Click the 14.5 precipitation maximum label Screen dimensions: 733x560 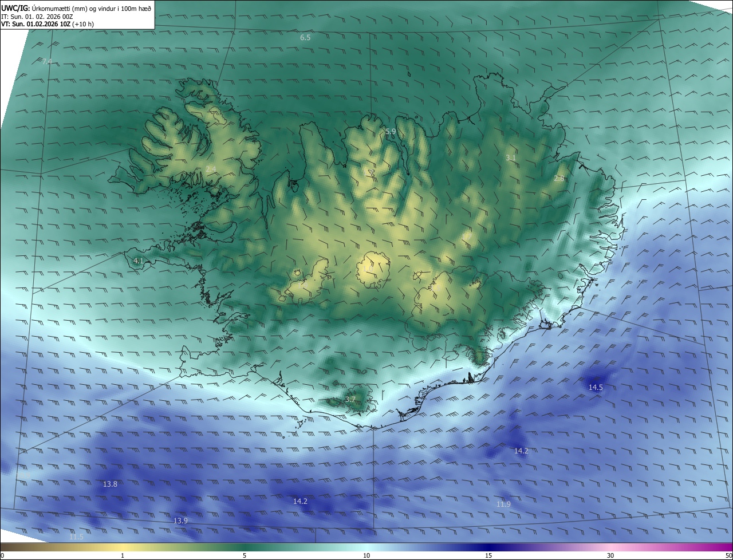(x=596, y=388)
